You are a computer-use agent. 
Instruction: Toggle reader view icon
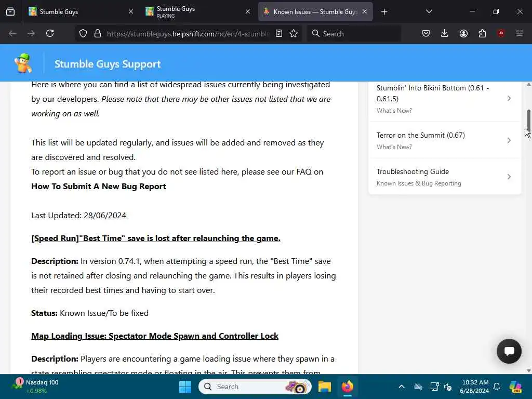point(279,33)
